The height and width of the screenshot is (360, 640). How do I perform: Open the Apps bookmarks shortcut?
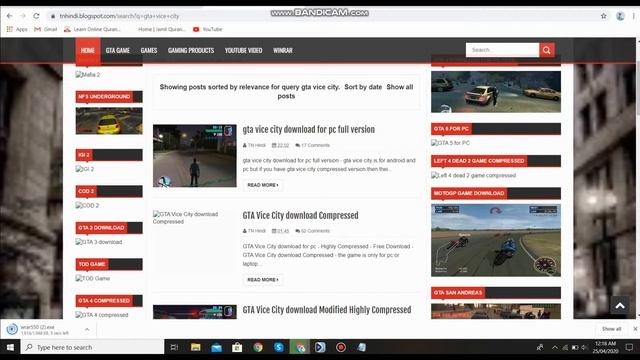17,29
